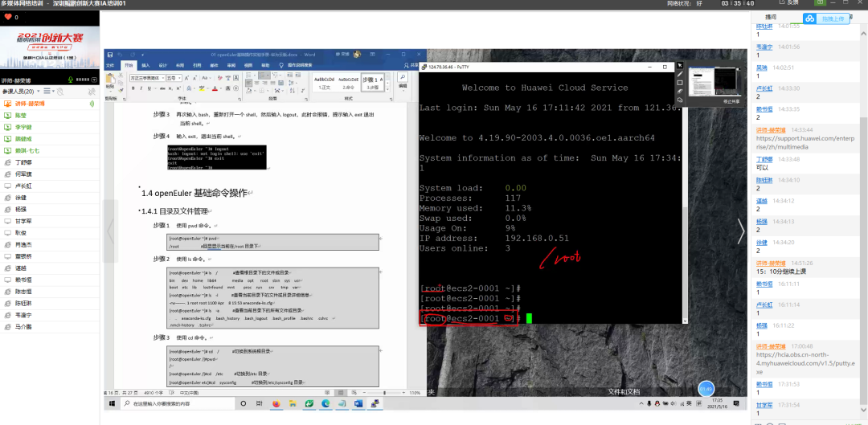Expand the next panel chevron arrow
Viewport: 868px width, 425px height.
click(741, 231)
